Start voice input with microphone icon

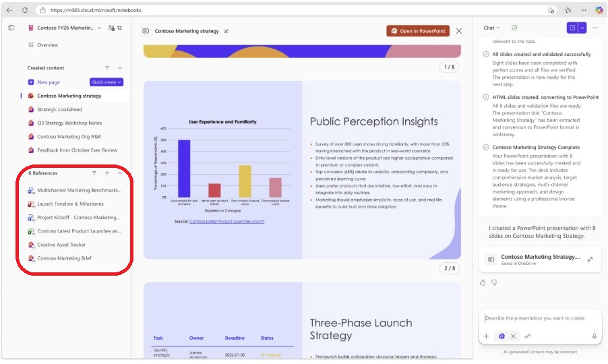click(594, 336)
